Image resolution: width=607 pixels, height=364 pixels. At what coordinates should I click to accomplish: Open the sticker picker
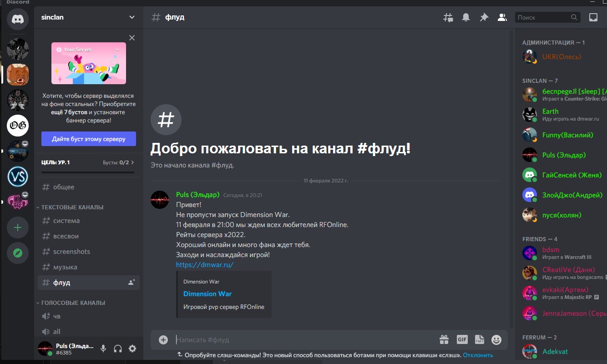pyautogui.click(x=479, y=339)
